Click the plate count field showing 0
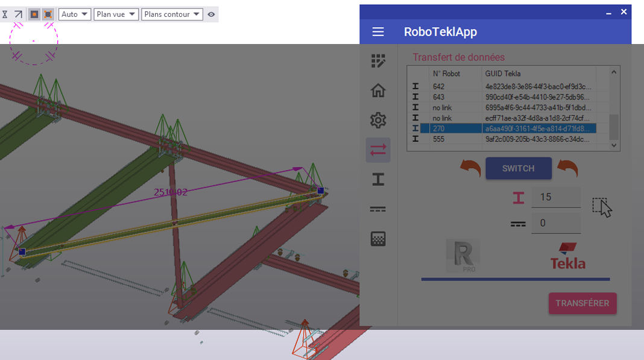The image size is (644, 360). [x=556, y=223]
